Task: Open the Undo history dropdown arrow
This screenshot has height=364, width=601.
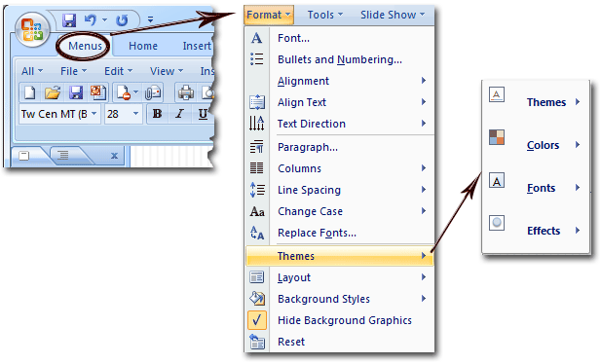Action: [104, 19]
